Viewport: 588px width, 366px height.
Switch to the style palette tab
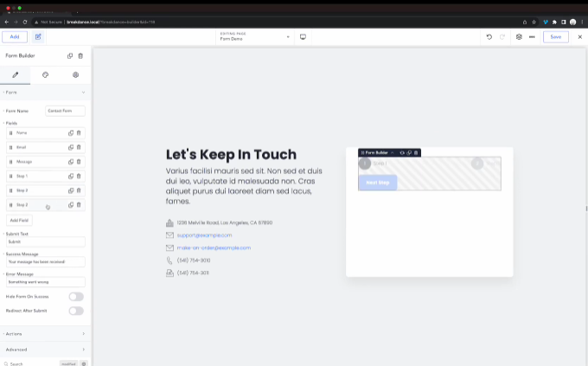coord(46,75)
